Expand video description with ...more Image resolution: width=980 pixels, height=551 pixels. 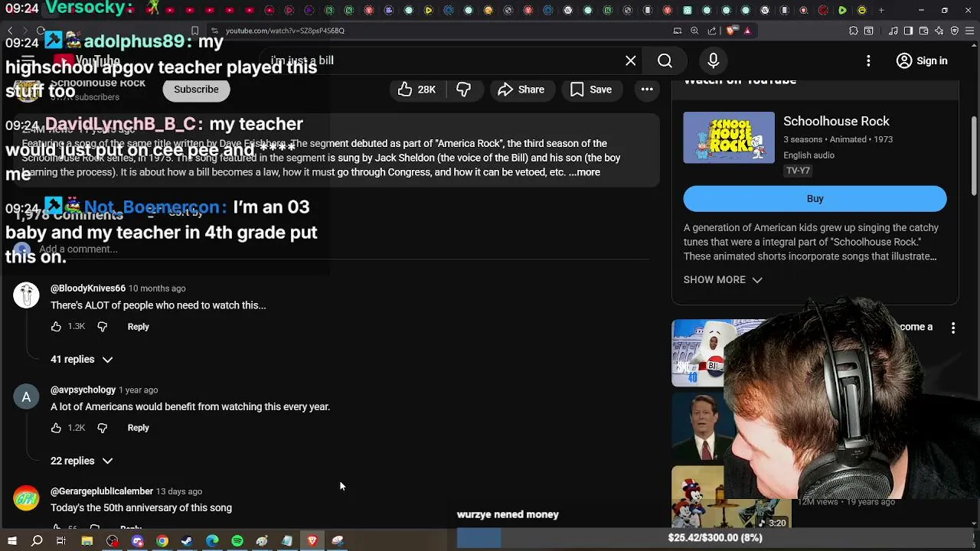585,172
